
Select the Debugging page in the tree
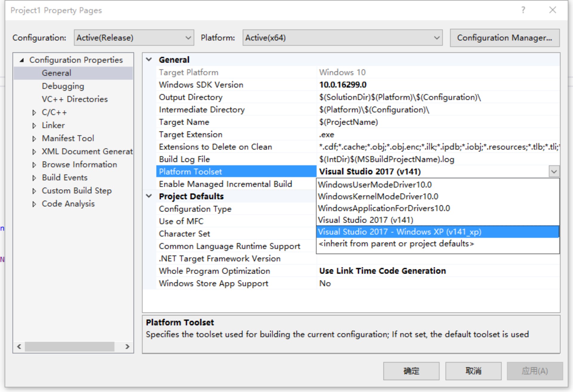63,86
